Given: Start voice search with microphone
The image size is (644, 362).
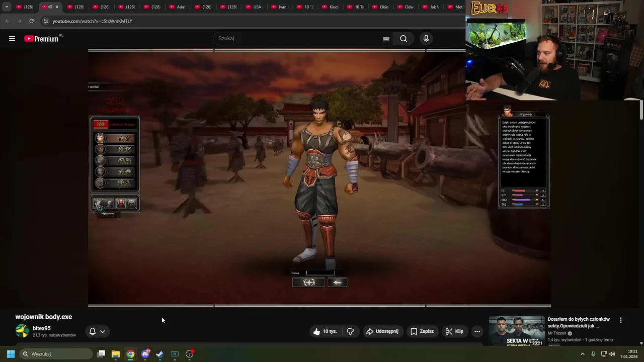Looking at the screenshot, I should (426, 39).
